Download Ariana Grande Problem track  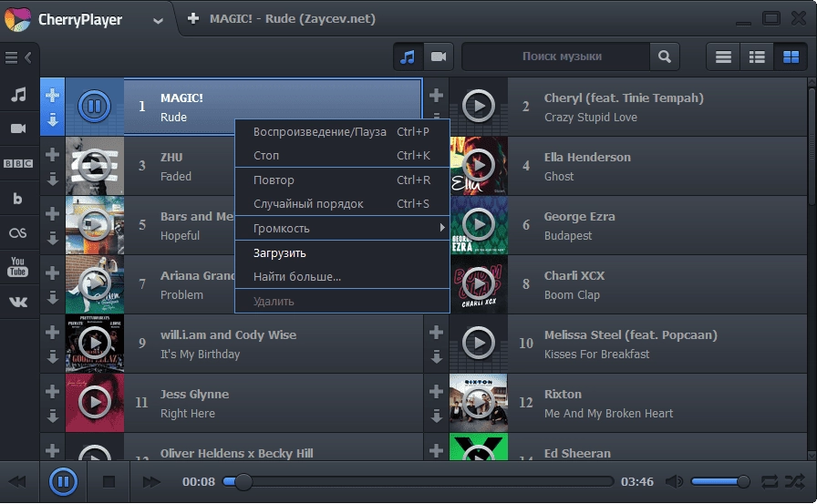[x=52, y=298]
